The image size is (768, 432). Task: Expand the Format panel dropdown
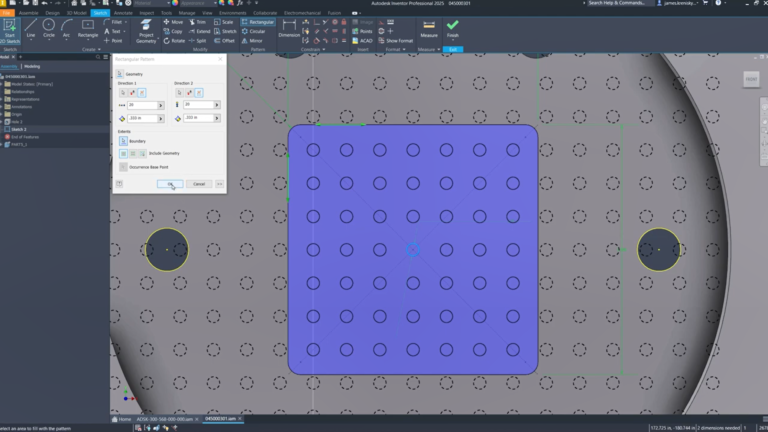coord(396,49)
